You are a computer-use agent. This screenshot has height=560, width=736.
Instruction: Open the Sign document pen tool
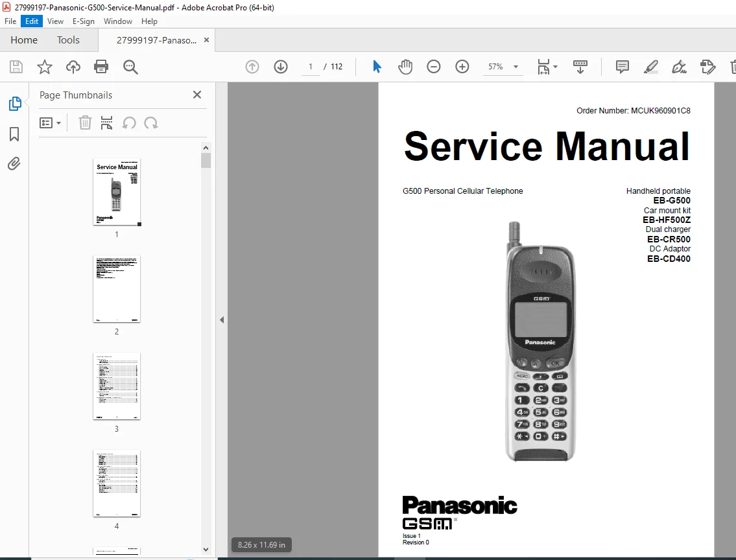pos(679,67)
